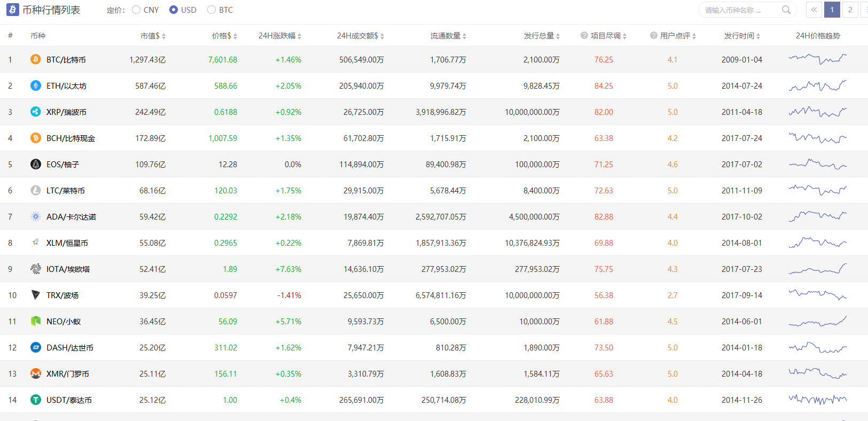The image size is (868, 421).
Task: Click TRX change value -1.41%
Action: pyautogui.click(x=290, y=295)
